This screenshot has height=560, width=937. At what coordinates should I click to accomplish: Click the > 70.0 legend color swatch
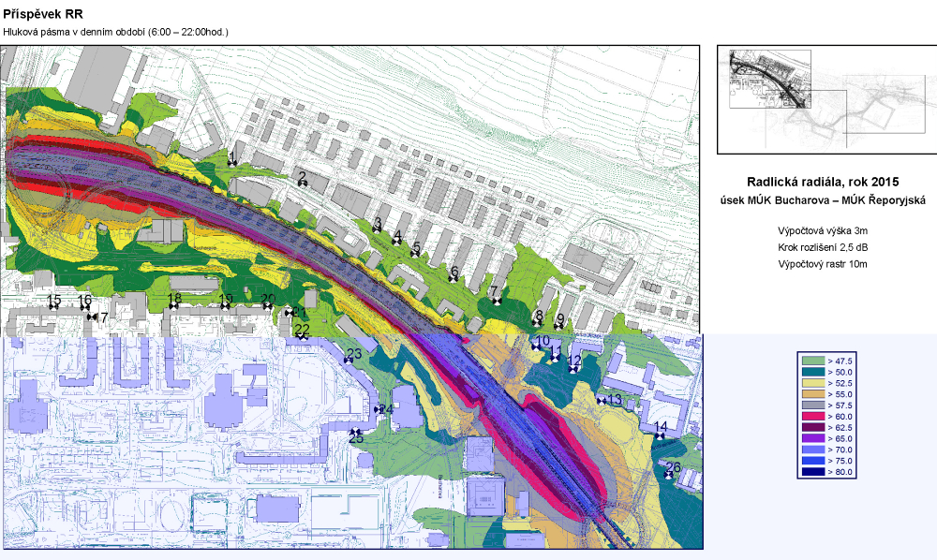(811, 449)
